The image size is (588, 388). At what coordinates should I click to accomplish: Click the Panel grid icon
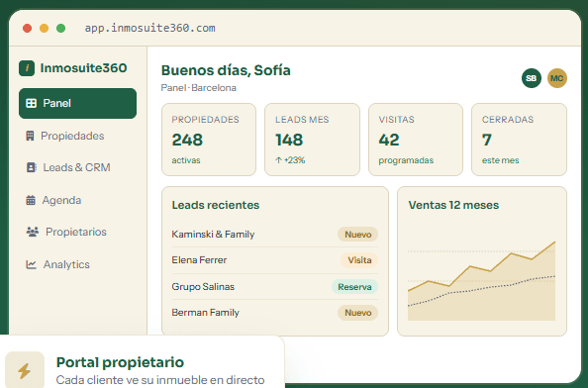click(31, 103)
